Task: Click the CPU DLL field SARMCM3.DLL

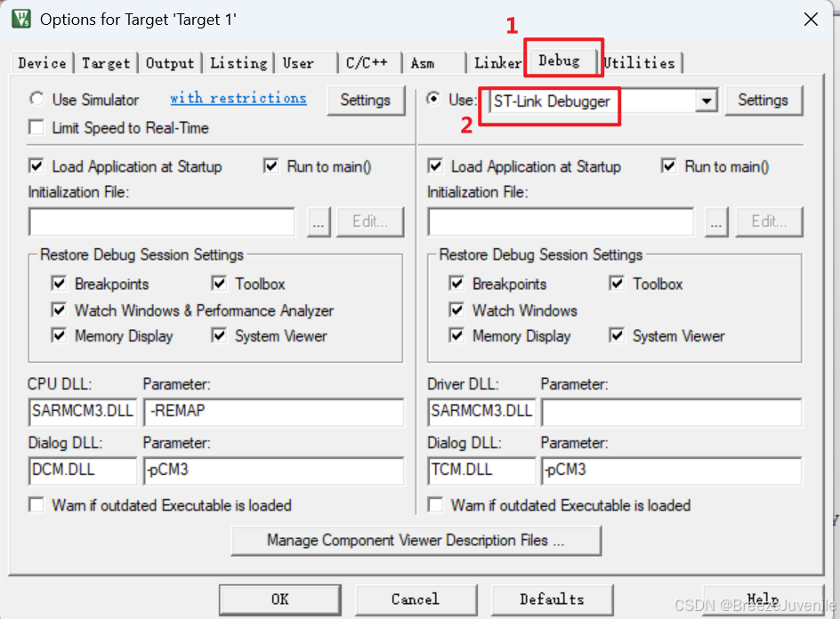Action: pyautogui.click(x=83, y=412)
